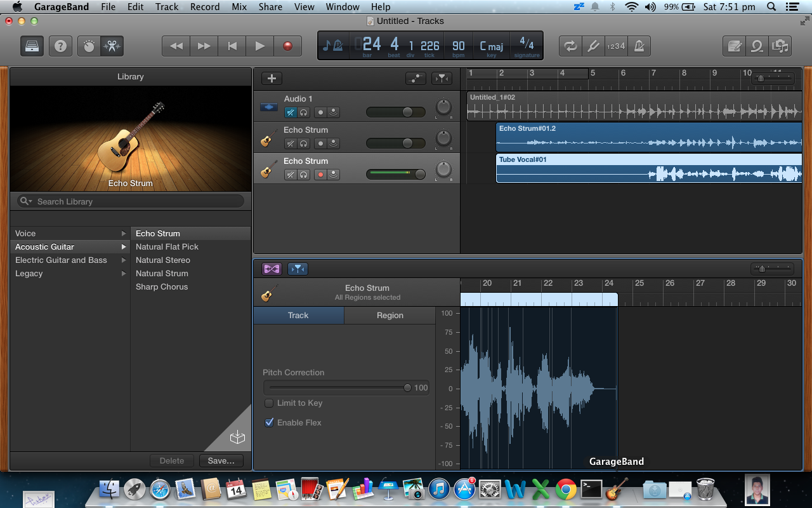
Task: Click the Spotlight search icon in menu bar
Action: coord(771,7)
